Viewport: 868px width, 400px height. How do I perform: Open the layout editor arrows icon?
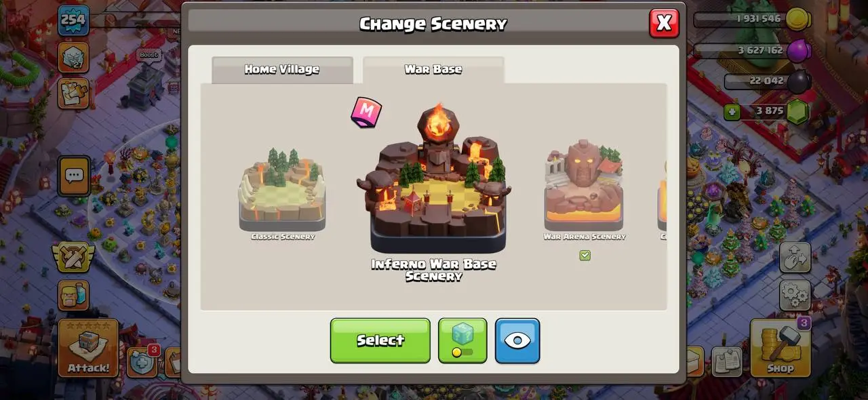point(795,258)
